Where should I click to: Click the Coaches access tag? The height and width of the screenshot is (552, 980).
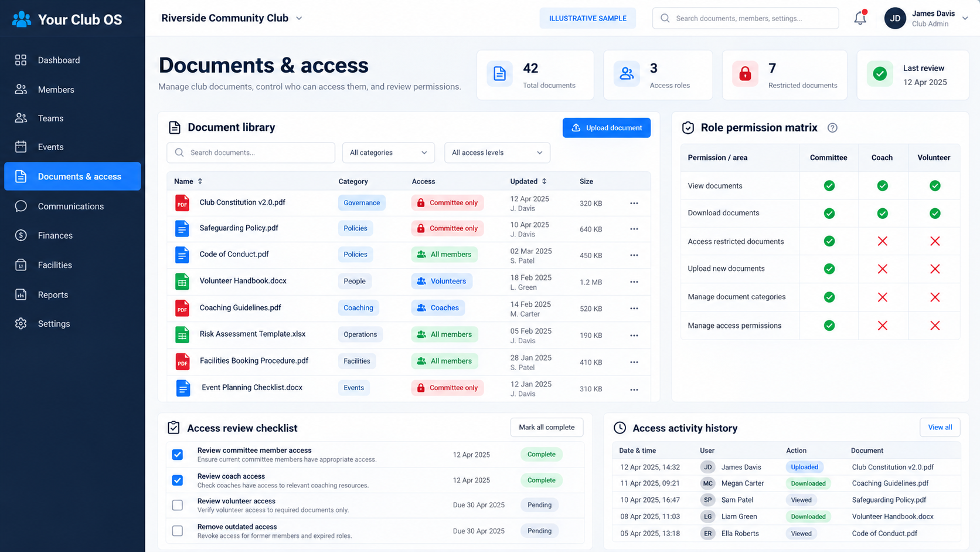click(x=438, y=308)
